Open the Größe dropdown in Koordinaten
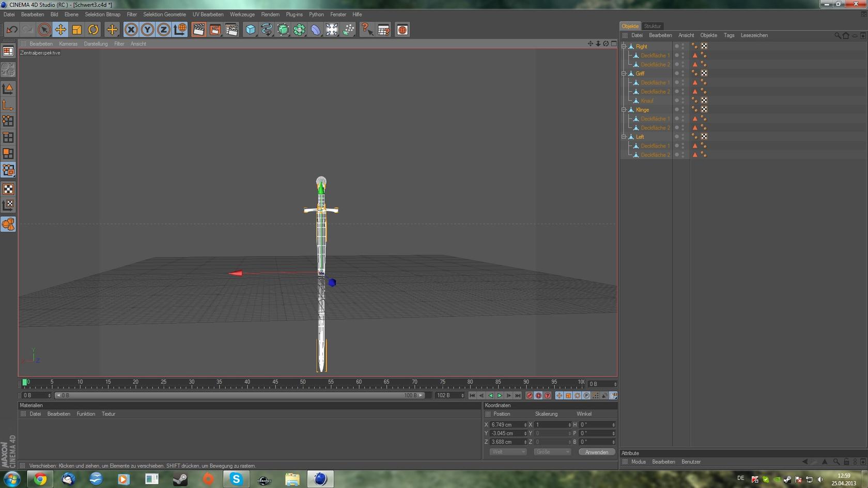The image size is (868, 488). click(552, 452)
